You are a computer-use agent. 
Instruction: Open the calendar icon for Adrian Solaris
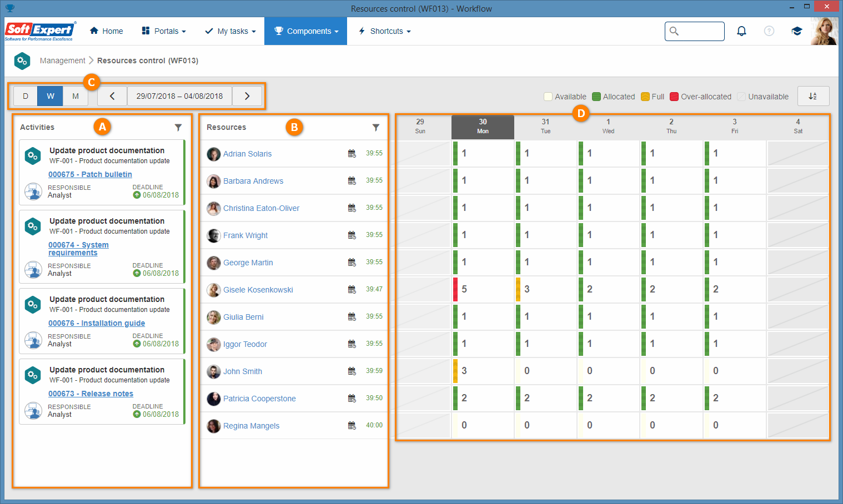tap(352, 153)
